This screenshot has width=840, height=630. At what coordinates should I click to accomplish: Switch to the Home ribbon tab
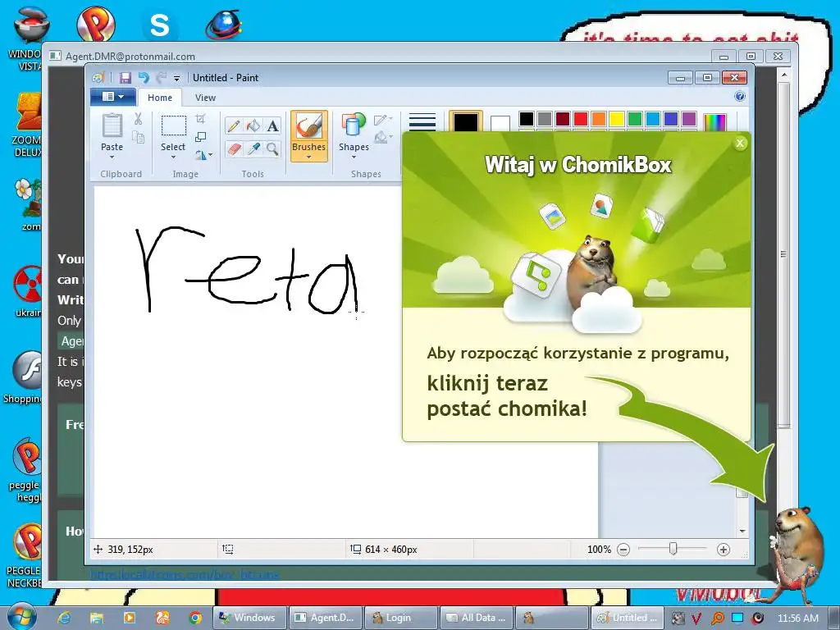pos(160,98)
